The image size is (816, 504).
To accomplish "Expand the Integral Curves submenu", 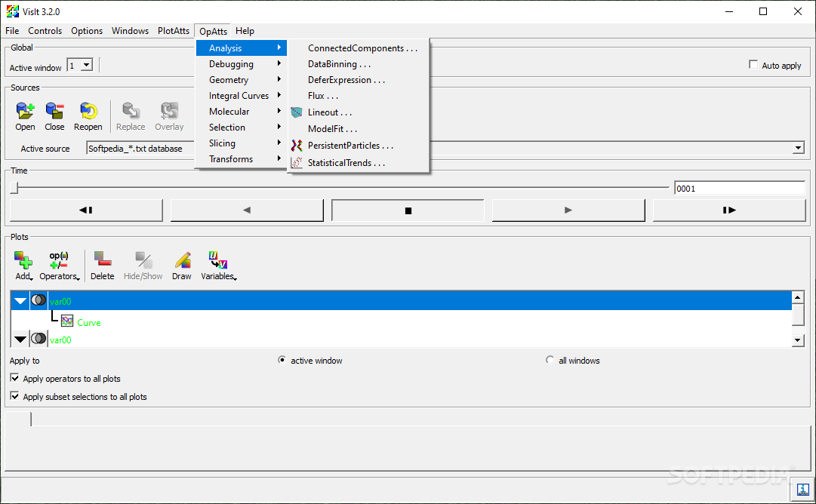I will 242,96.
